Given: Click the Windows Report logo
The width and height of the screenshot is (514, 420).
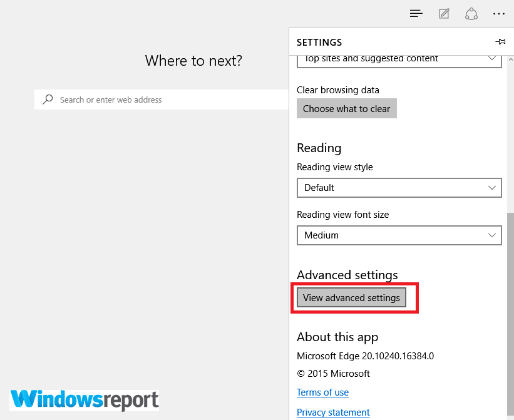Looking at the screenshot, I should point(84,400).
